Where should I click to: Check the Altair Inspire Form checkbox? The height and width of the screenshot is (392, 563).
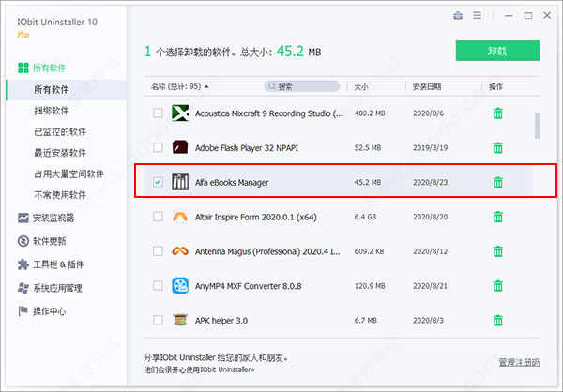tap(158, 217)
